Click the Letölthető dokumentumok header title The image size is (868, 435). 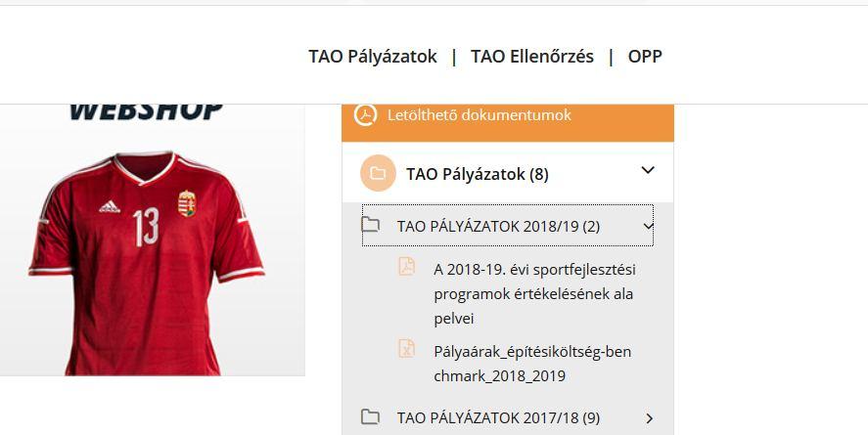[479, 115]
